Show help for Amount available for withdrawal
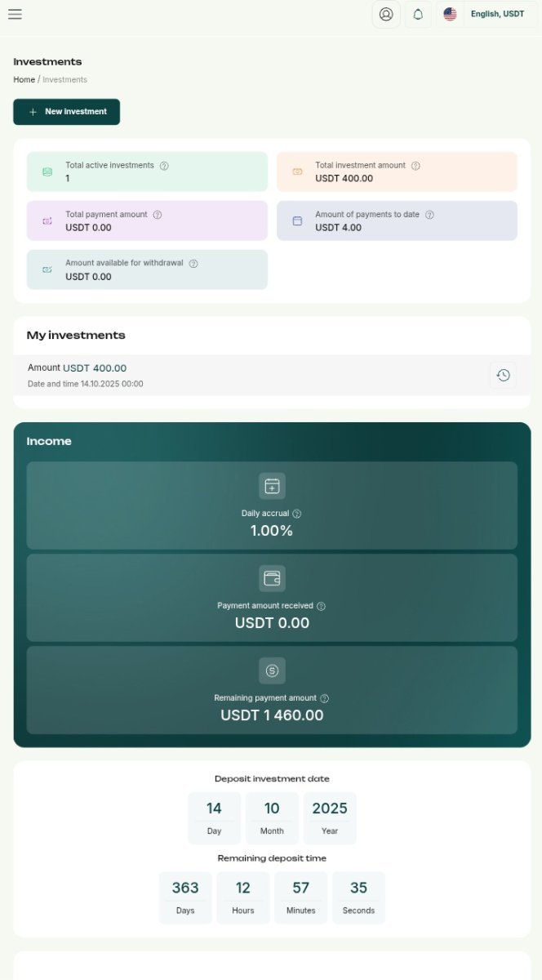This screenshot has width=542, height=980. point(193,264)
